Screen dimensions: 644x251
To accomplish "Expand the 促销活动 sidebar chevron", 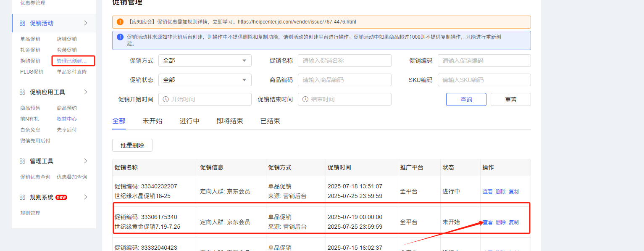I will click(86, 23).
